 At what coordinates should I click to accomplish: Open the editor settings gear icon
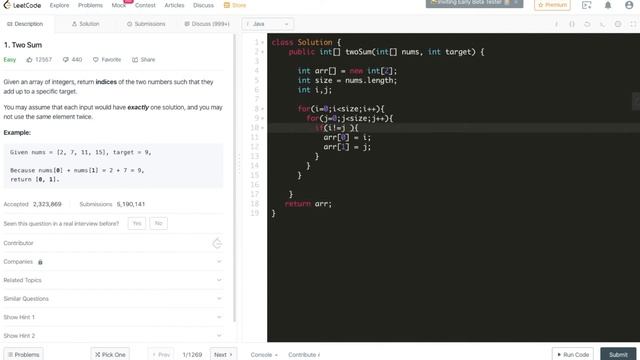618,24
